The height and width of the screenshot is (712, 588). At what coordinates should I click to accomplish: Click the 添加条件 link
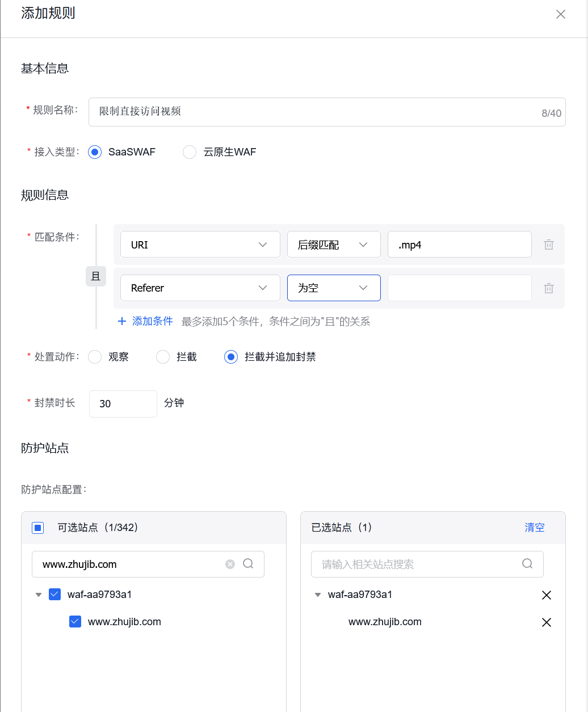[x=153, y=322]
